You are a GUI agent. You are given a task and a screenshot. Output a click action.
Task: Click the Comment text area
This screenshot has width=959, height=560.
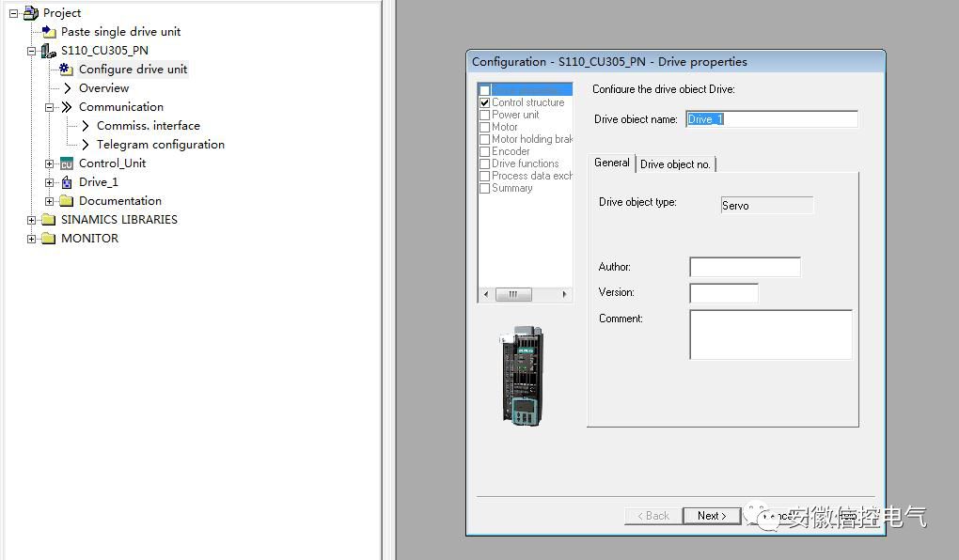click(771, 334)
